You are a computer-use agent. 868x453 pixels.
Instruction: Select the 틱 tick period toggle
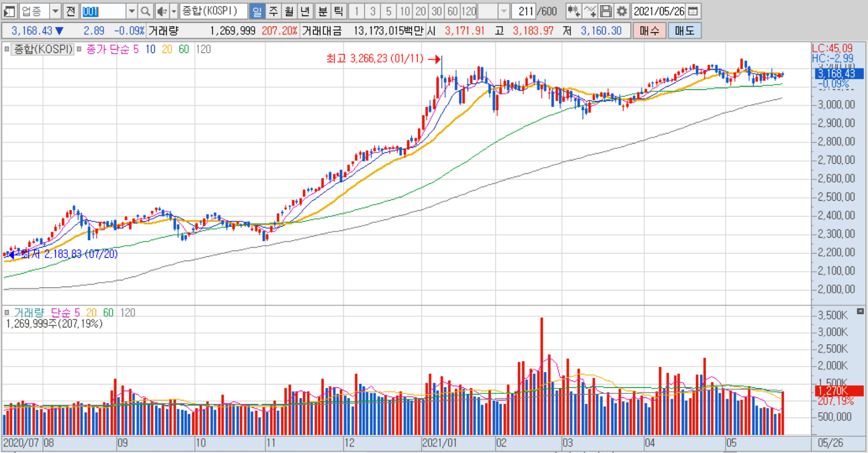[x=338, y=11]
